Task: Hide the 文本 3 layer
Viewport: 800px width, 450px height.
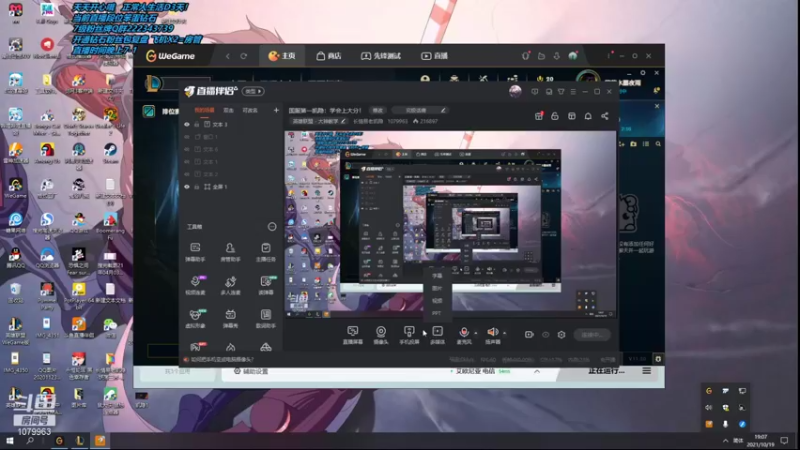Action: [x=187, y=124]
